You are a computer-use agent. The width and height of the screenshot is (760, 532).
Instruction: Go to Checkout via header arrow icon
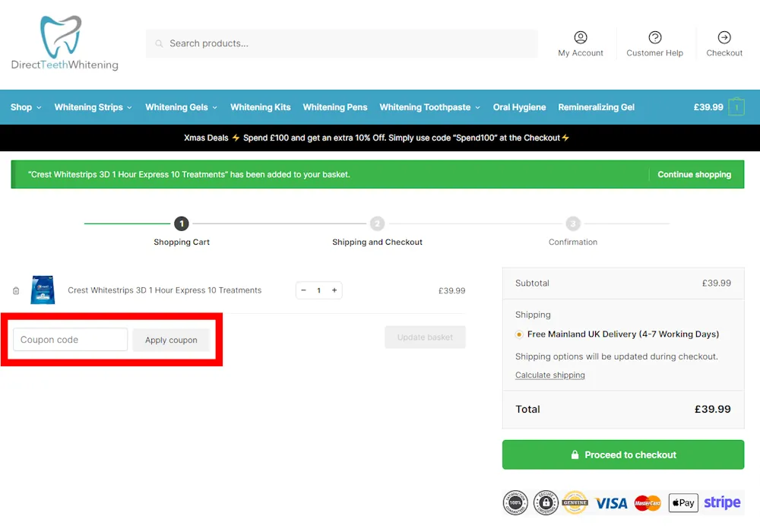pyautogui.click(x=724, y=37)
